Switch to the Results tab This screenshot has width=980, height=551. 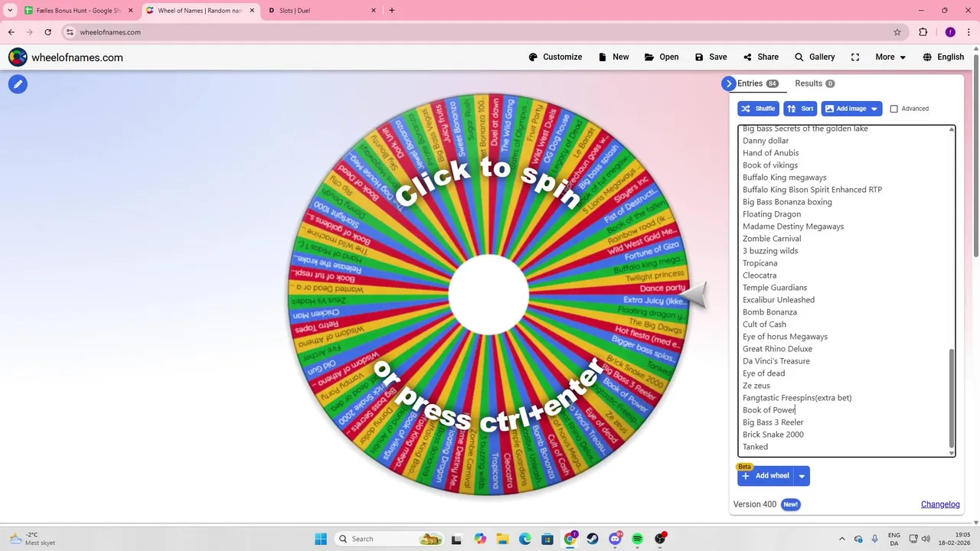815,83
